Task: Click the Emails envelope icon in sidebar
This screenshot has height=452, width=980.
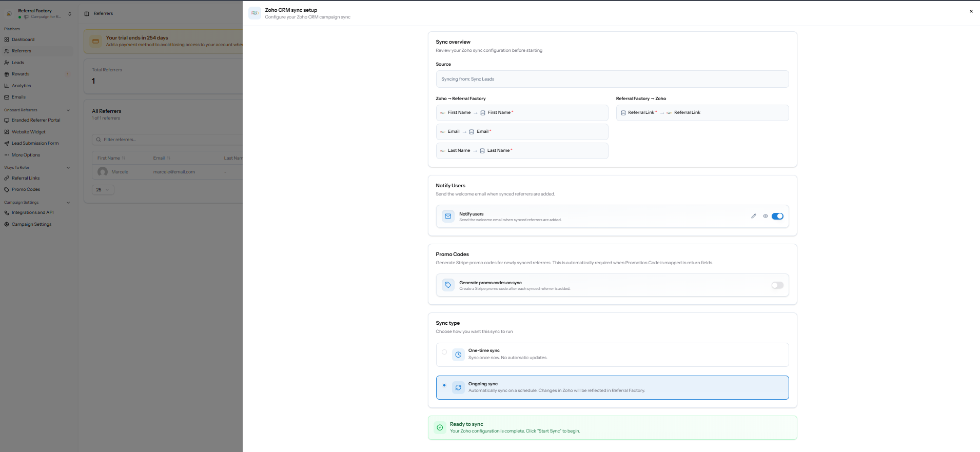Action: pos(7,97)
